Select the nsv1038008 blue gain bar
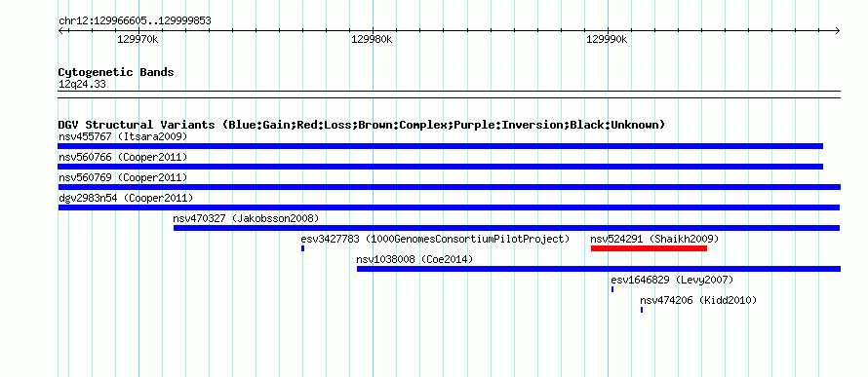 (599, 269)
